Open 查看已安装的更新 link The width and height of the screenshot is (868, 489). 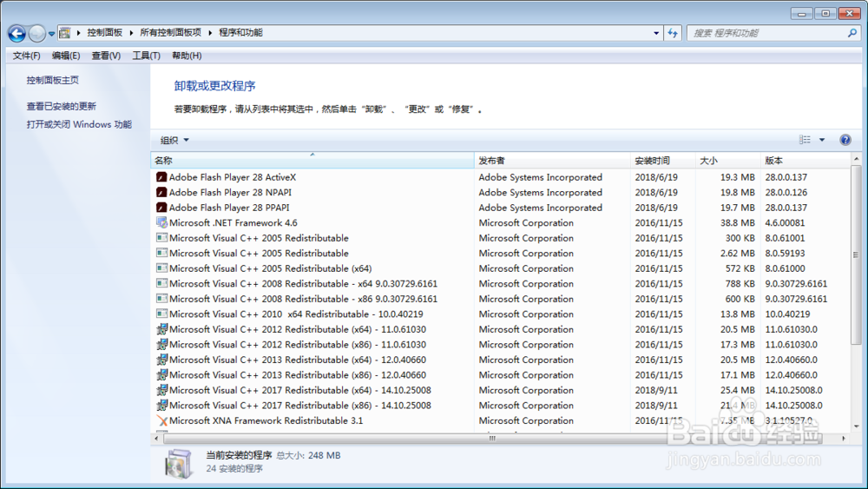tap(62, 106)
